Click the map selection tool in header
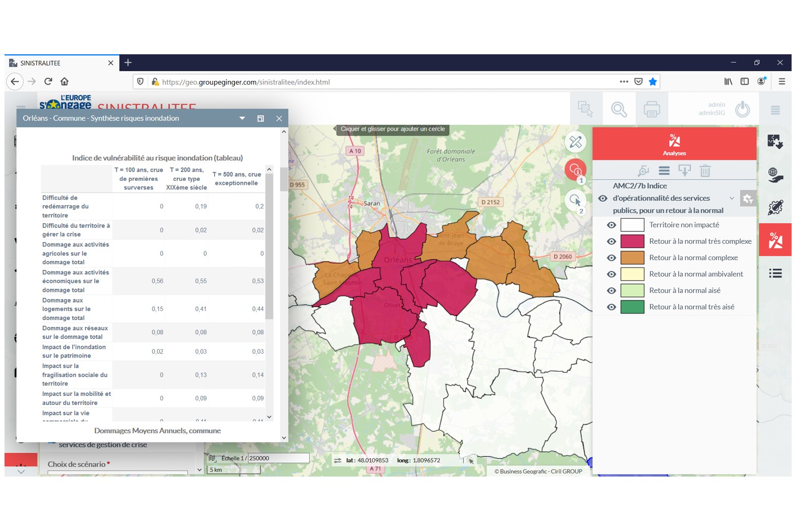The width and height of the screenshot is (800, 532). pos(586,109)
